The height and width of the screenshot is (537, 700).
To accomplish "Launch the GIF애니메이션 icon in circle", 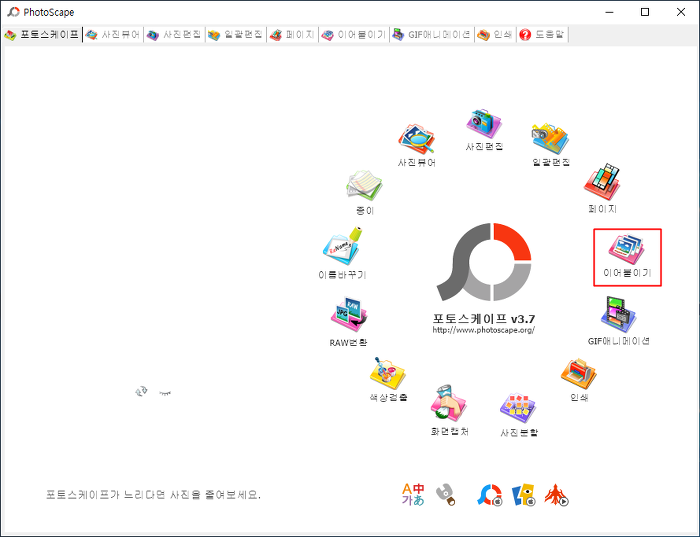I will (x=618, y=321).
